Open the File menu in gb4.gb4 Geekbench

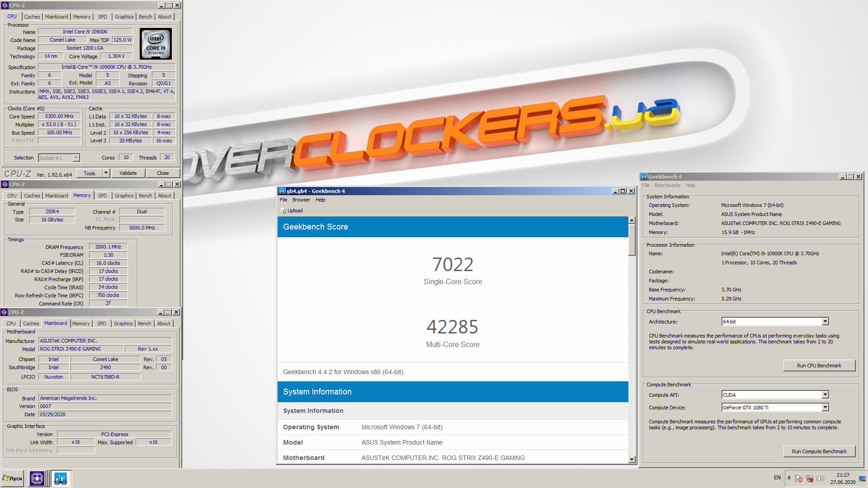(283, 200)
